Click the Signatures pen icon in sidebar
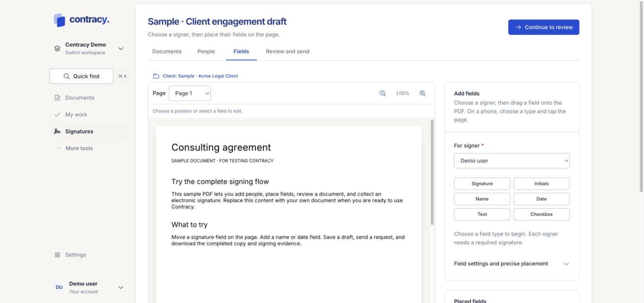The width and height of the screenshot is (644, 303). point(57,131)
